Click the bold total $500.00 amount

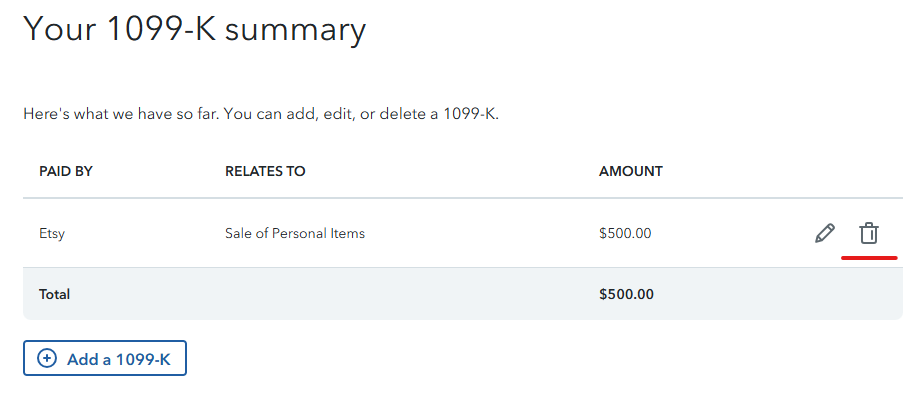(x=626, y=294)
